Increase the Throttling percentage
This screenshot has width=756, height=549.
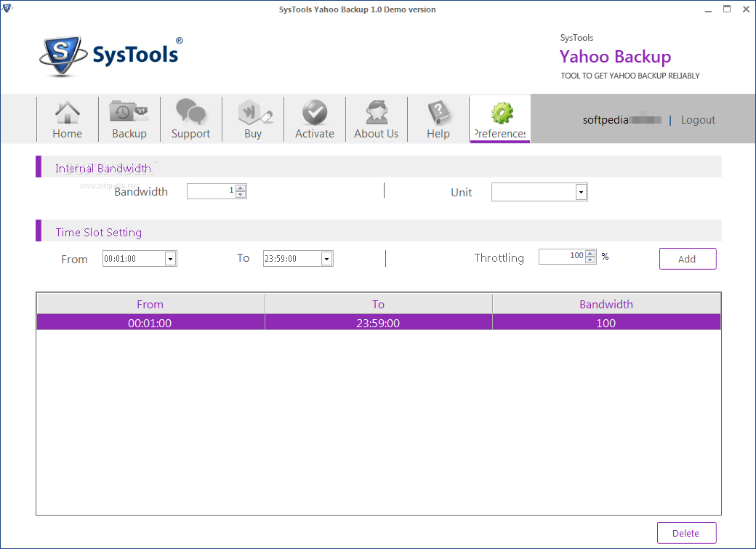tap(590, 253)
